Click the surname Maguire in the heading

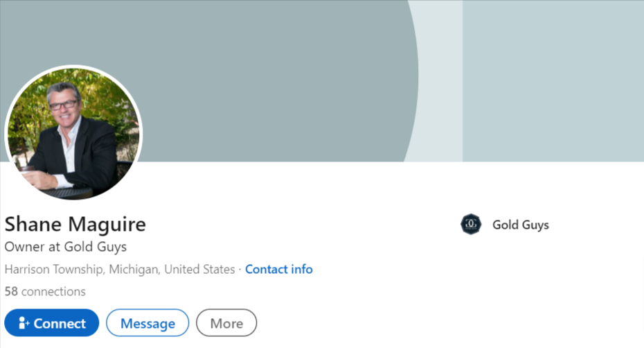click(107, 225)
